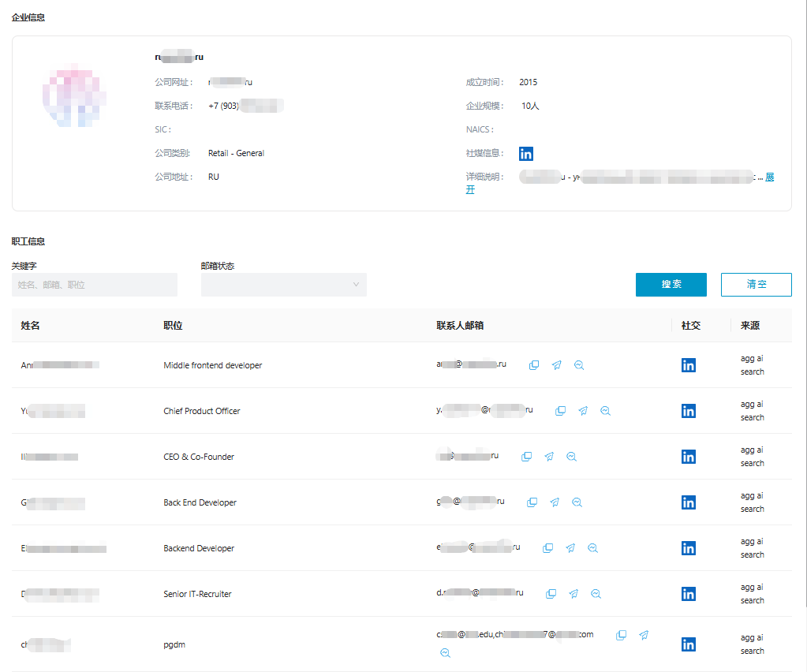This screenshot has width=807, height=672.
Task: Copy the CEO & Co-Founder's email
Action: click(x=527, y=457)
